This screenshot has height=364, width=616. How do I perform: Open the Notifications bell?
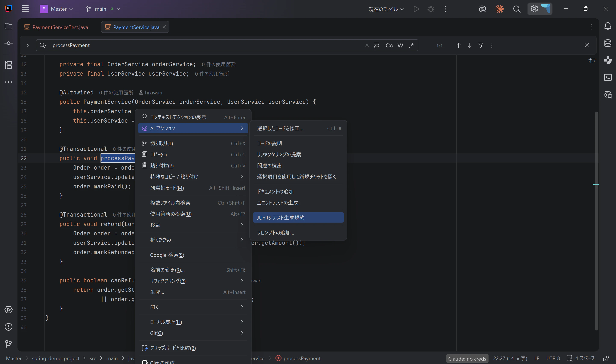pyautogui.click(x=608, y=26)
